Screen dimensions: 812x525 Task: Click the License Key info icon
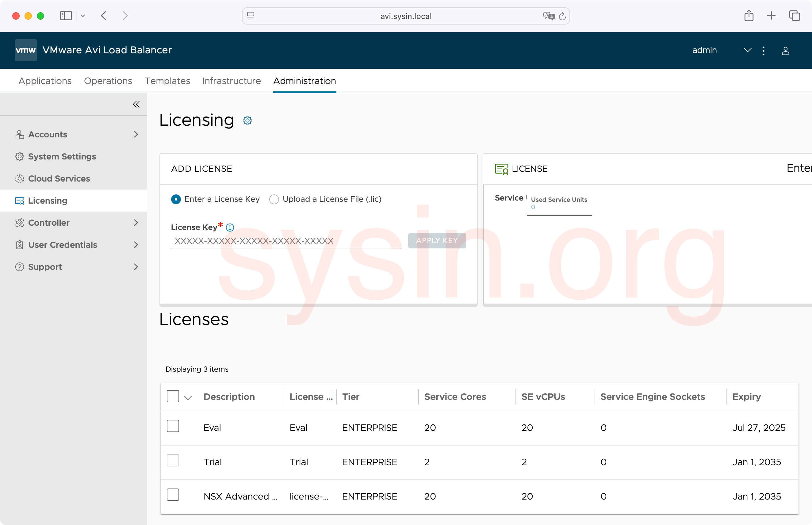230,227
